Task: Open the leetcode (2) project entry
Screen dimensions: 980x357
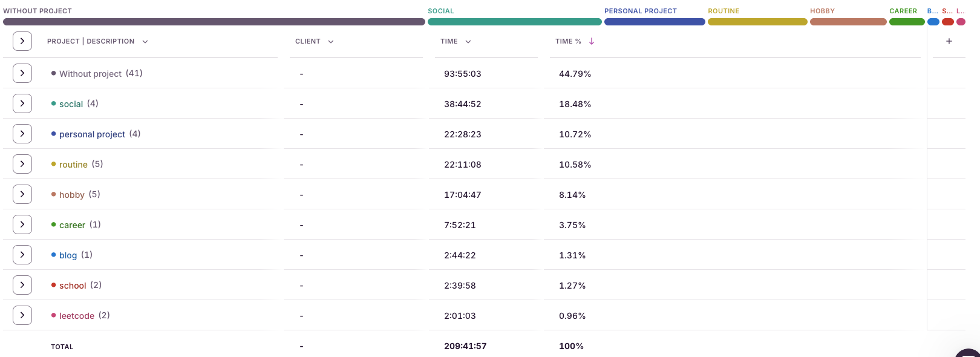Action: [x=80, y=315]
